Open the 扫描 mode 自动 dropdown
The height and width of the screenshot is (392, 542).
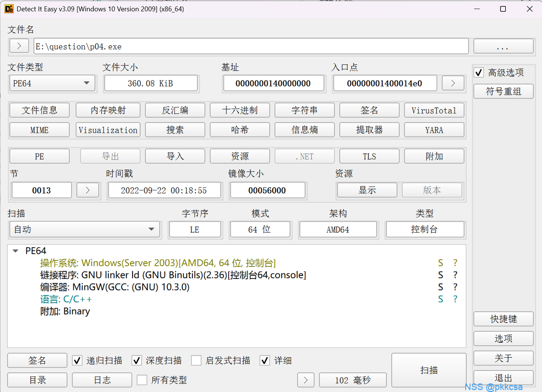84,230
